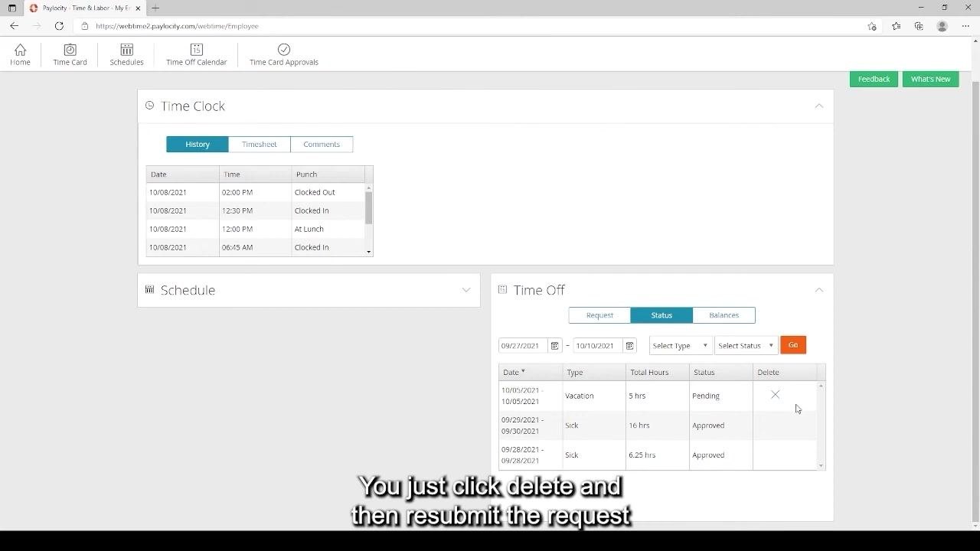
Task: Click the Status column header in table
Action: (x=721, y=372)
